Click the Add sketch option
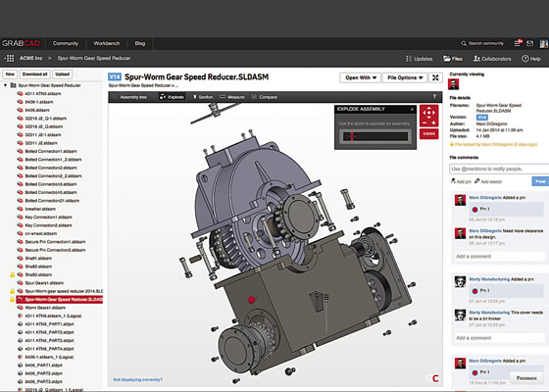Viewport: 549px width, 392px height. pos(488,181)
